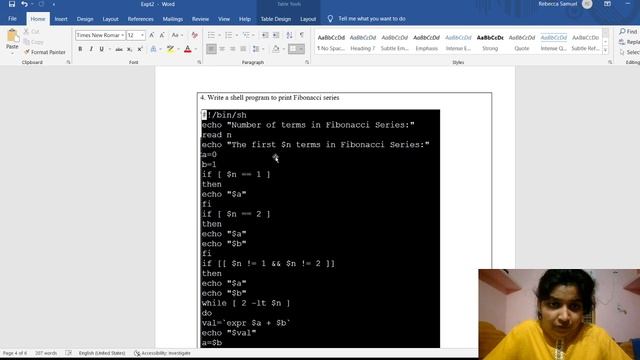Click the Line Spacing icon
This screenshot has height=360, width=640.
[256, 49]
